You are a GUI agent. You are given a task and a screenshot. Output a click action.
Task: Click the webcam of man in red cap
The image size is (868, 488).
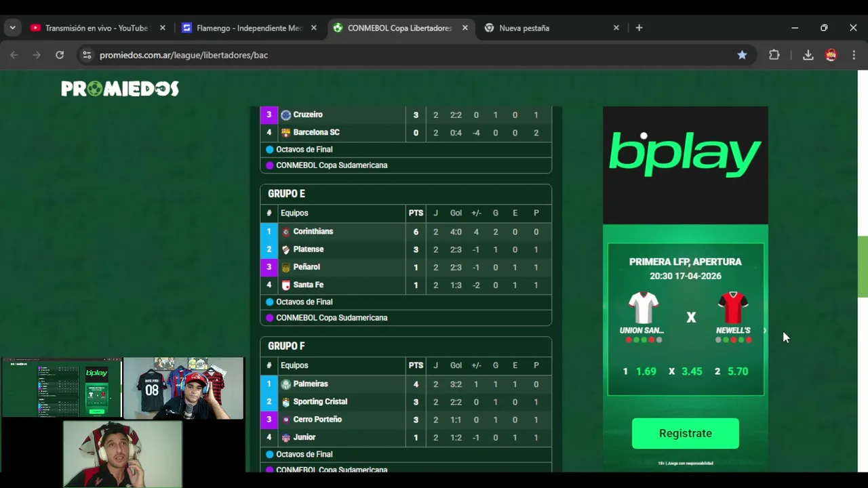tap(183, 388)
